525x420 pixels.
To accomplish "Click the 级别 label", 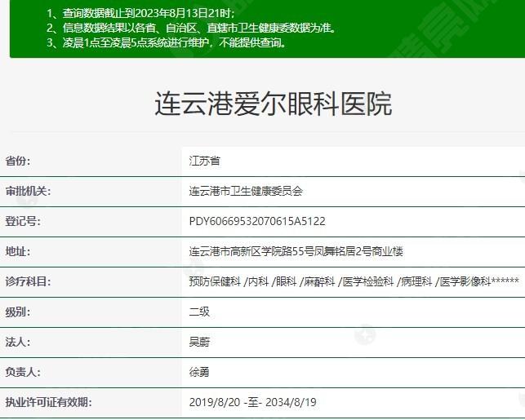I will pos(18,312).
